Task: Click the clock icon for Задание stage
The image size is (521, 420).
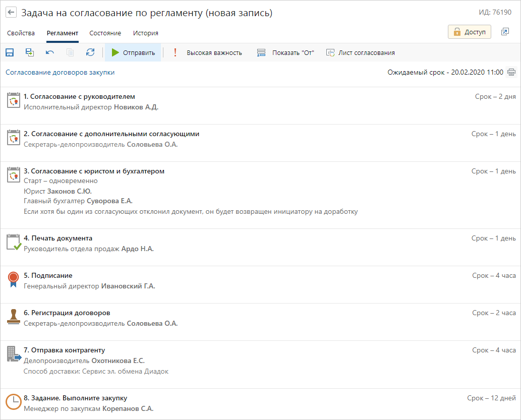Action: pos(13,401)
